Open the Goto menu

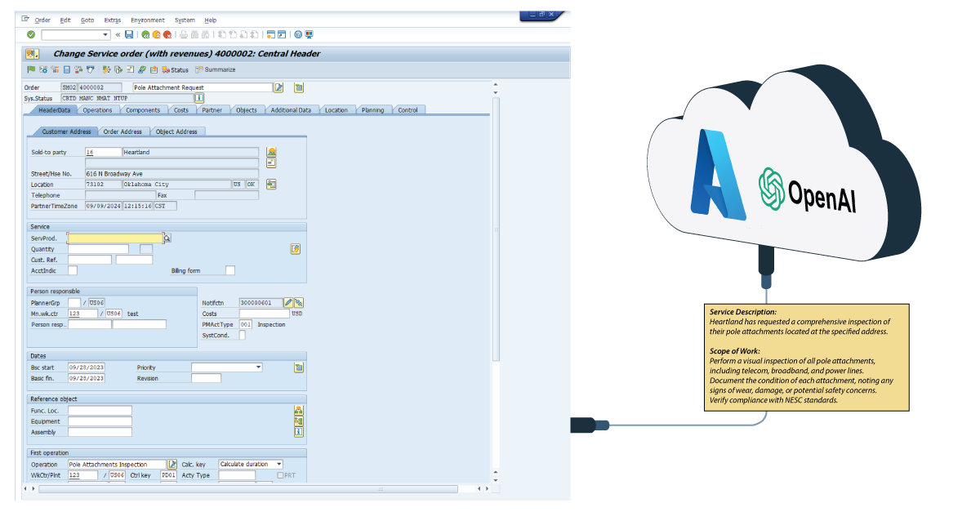click(x=87, y=20)
